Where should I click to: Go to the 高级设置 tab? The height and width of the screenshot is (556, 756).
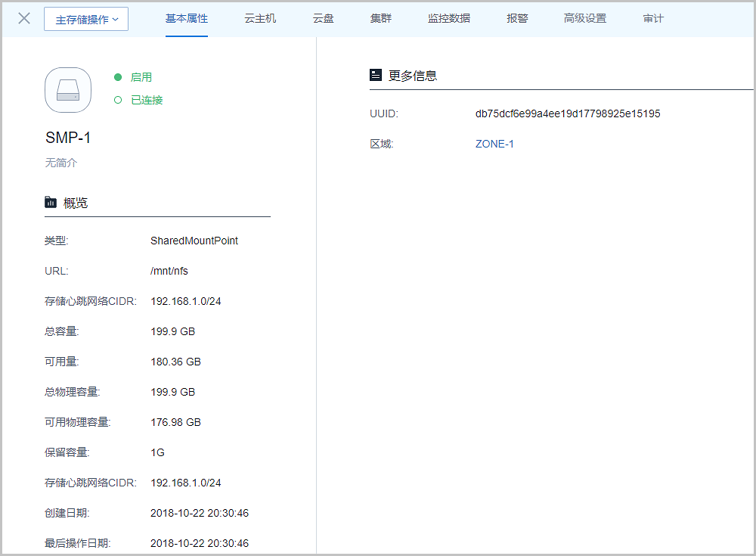click(x=584, y=19)
